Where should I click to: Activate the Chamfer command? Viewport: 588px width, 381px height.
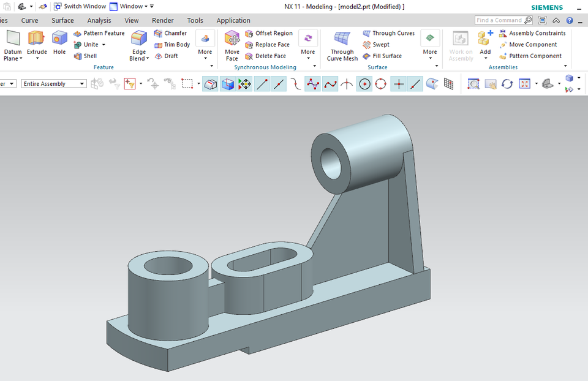(x=173, y=33)
